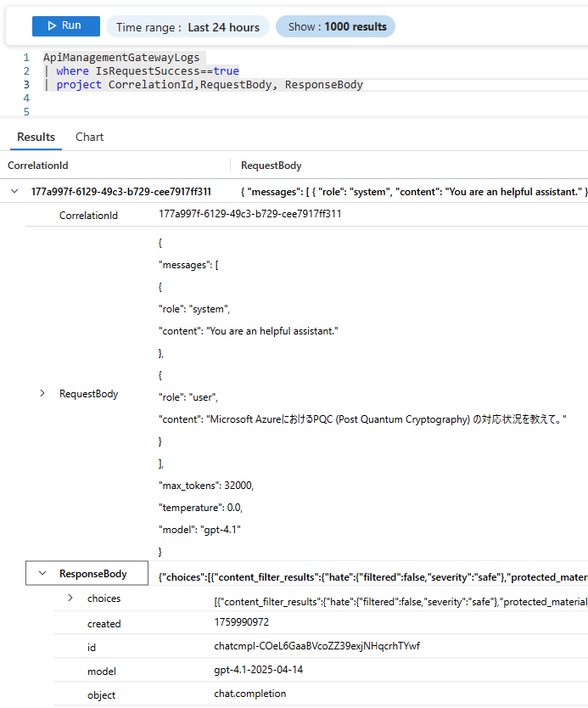The height and width of the screenshot is (708, 588).
Task: Collapse the ResponseBody field chevron
Action: pos(42,574)
